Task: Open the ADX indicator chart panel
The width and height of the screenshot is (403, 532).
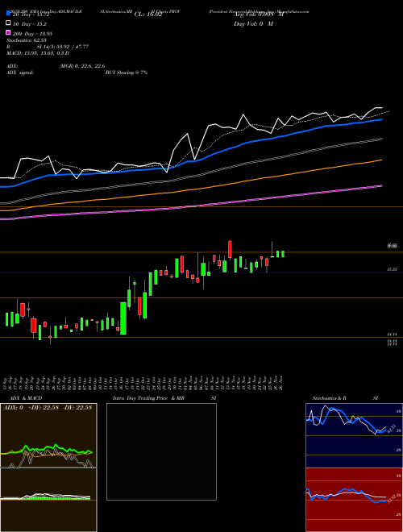Action: (48, 435)
